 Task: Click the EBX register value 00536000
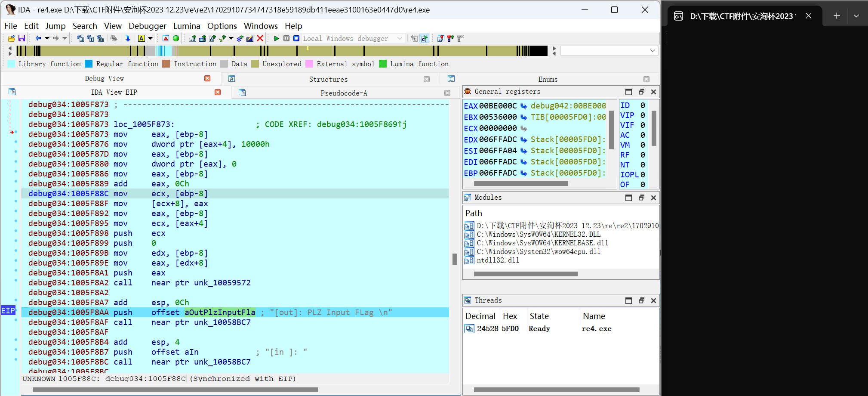point(498,117)
